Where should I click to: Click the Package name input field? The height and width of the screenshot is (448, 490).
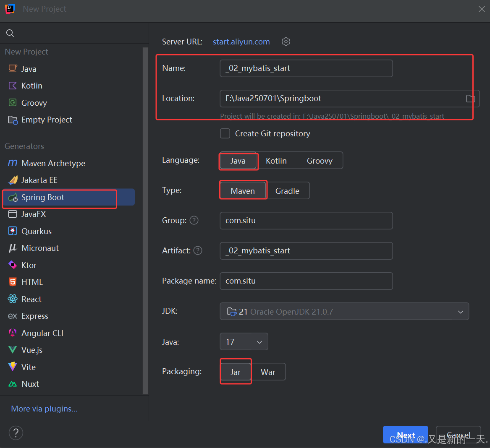click(x=306, y=281)
